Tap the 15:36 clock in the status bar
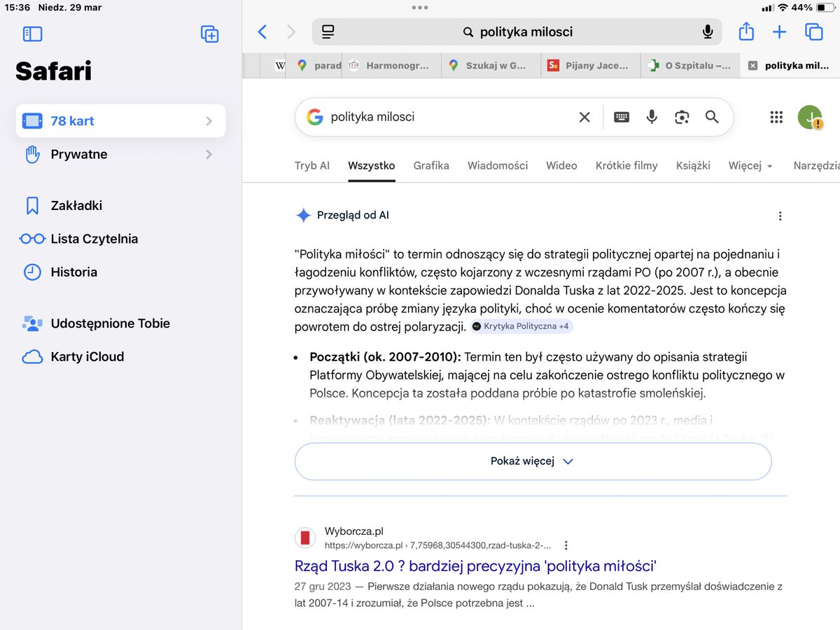The image size is (840, 630). coord(17,8)
